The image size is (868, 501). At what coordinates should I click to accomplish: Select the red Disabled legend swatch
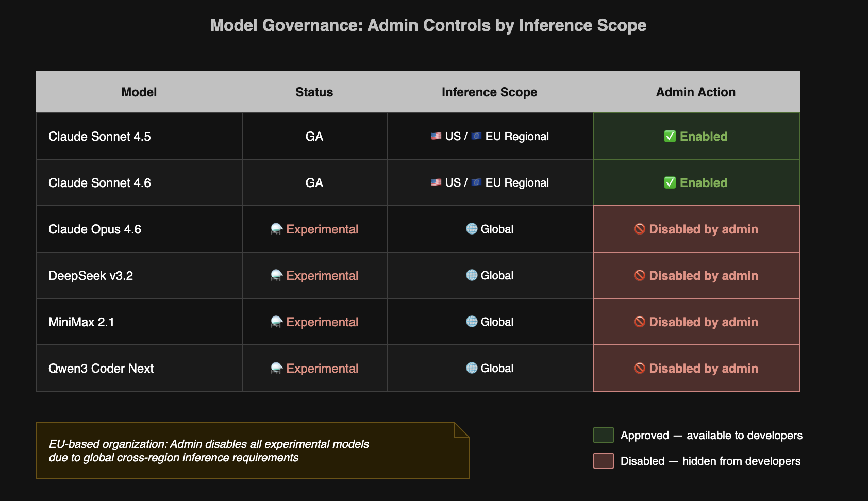pos(603,461)
